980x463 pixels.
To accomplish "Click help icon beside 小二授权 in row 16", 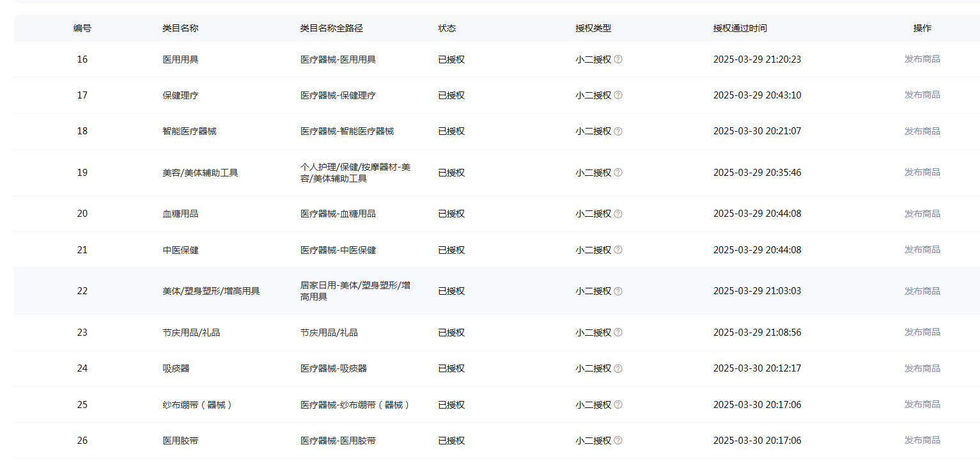I will 618,59.
